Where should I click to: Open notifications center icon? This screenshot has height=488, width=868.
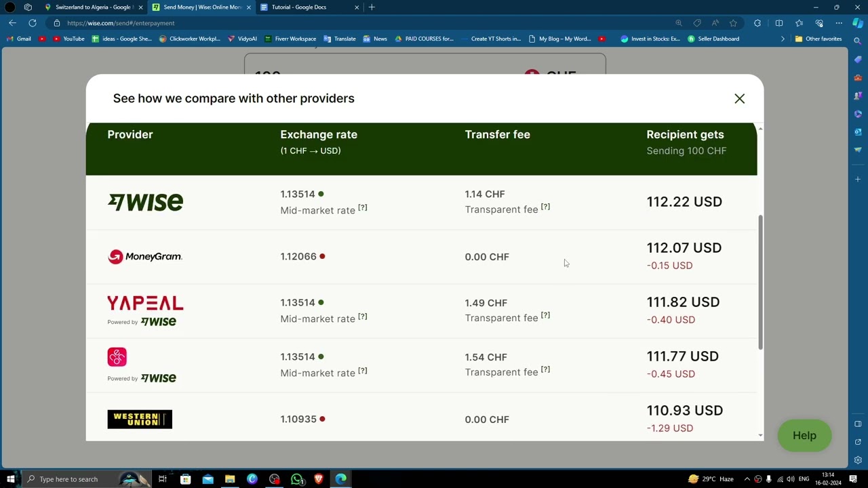(853, 479)
